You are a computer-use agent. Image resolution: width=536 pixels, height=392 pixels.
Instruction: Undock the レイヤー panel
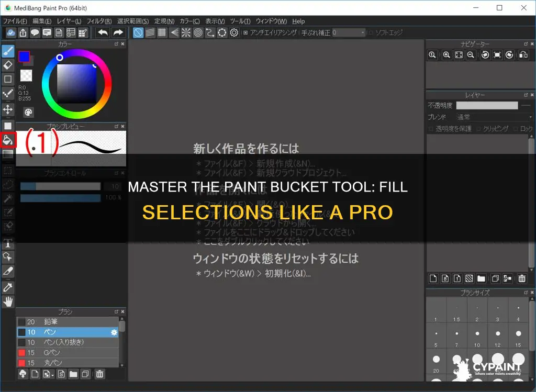tap(526, 95)
